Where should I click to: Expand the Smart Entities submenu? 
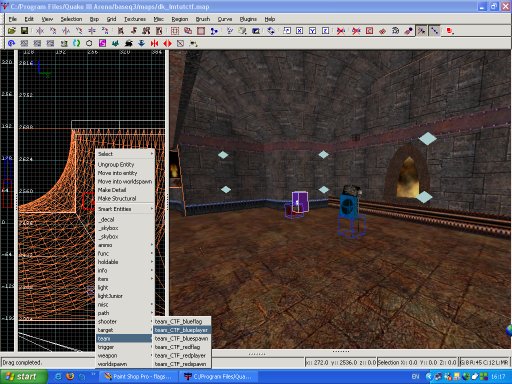point(125,209)
